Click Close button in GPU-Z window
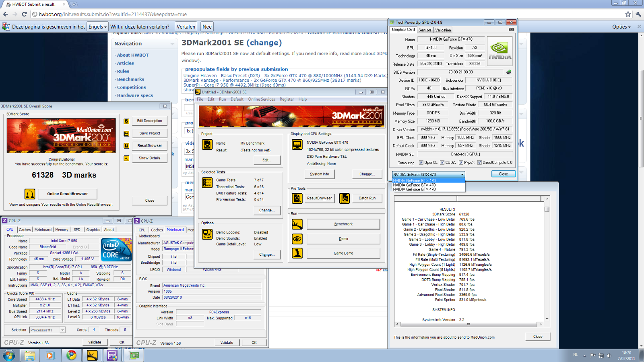This screenshot has width=644, height=362. pos(504,174)
